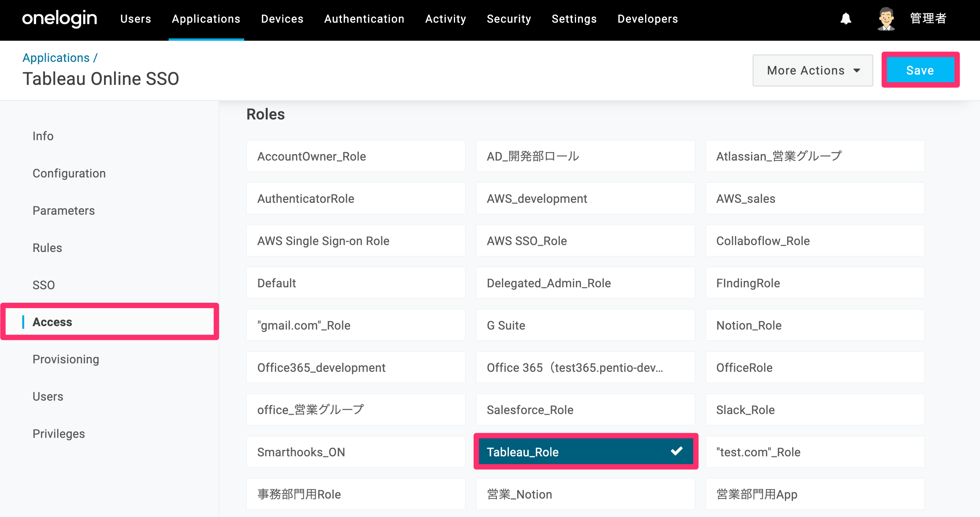Go to the Parameters section

(x=64, y=210)
